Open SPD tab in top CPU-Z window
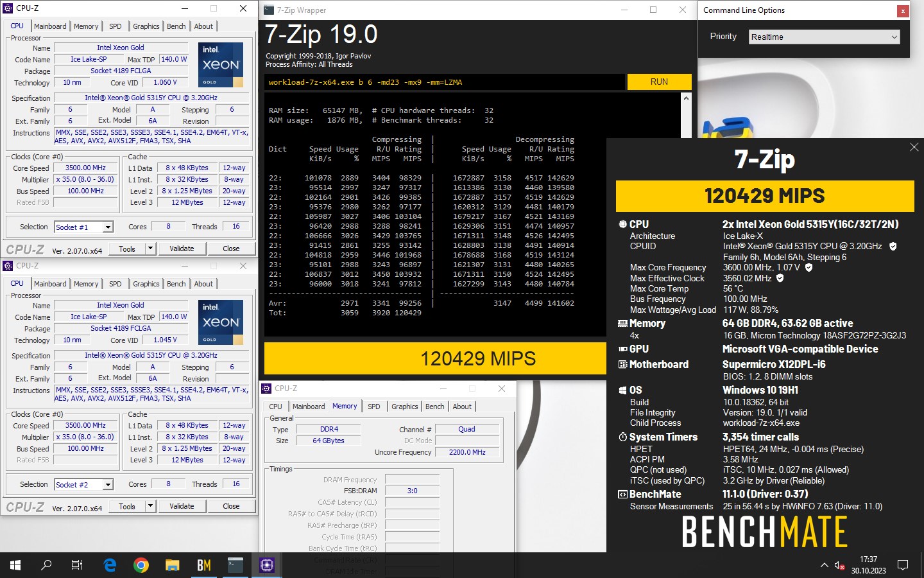924x578 pixels. click(x=116, y=26)
